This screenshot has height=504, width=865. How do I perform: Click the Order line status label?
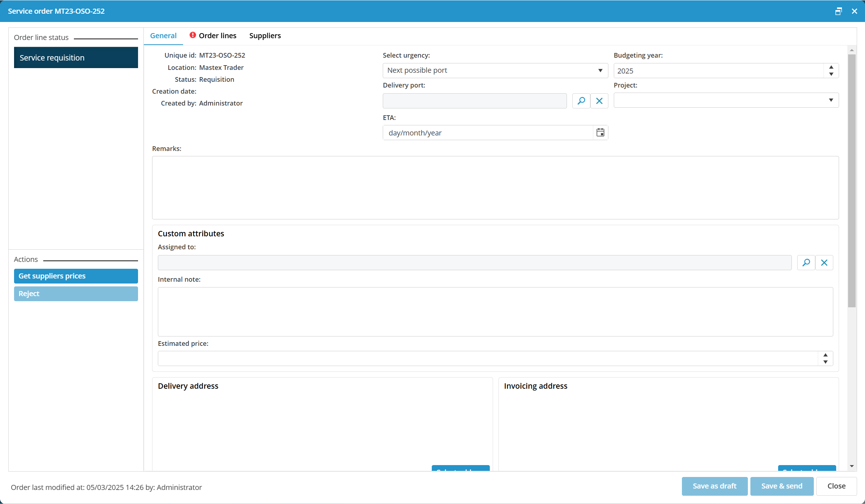41,37
